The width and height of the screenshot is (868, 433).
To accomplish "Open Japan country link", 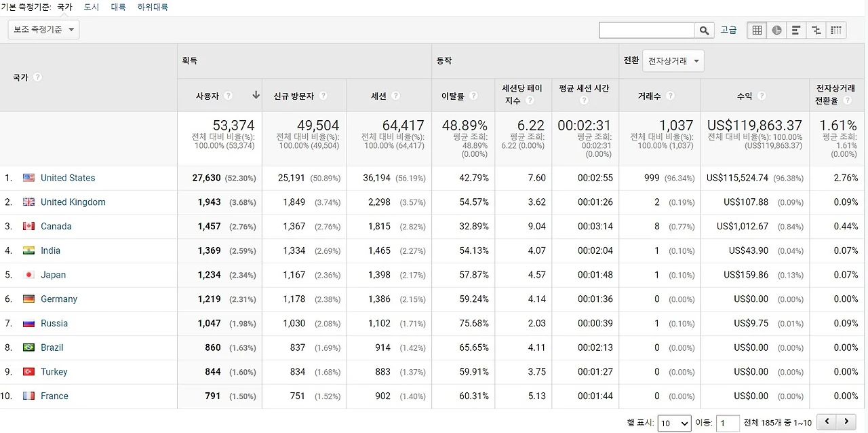I will coord(54,275).
